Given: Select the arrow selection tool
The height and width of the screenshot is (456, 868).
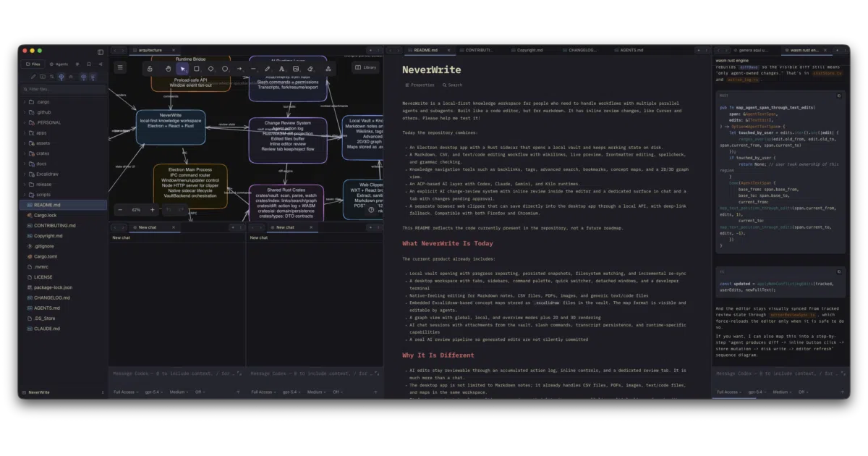Looking at the screenshot, I should click(182, 69).
